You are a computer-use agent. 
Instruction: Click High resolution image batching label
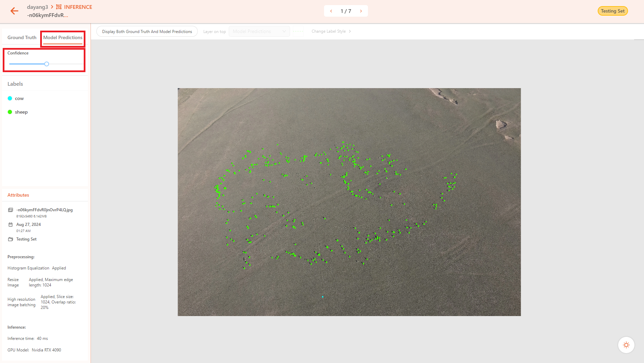click(21, 302)
